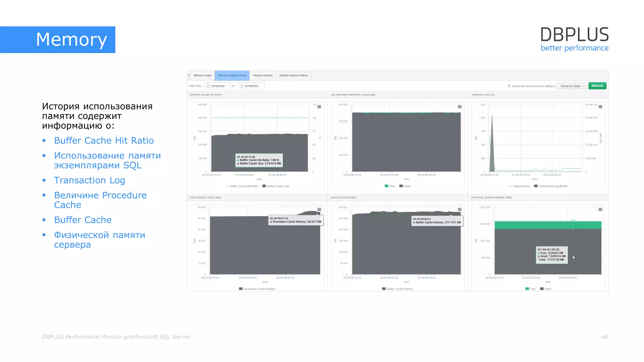Click the green Free area in Physical Server Memory
The image size is (644, 362).
click(548, 225)
